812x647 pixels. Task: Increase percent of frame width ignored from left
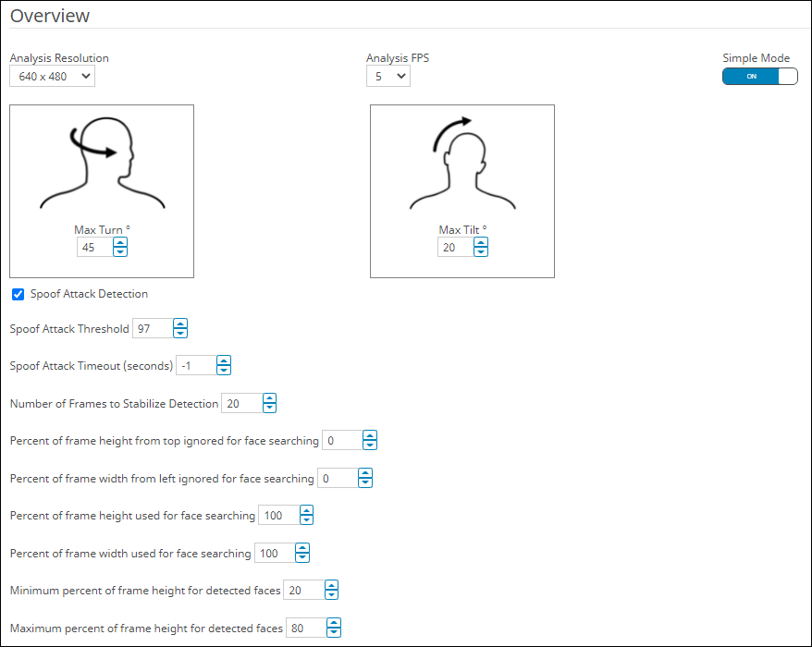[x=365, y=473]
